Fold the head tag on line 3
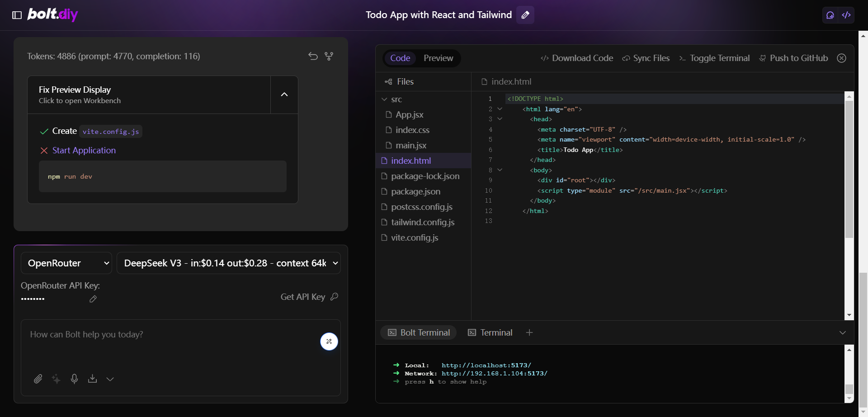Screen dimensions: 868x417 coord(500,119)
